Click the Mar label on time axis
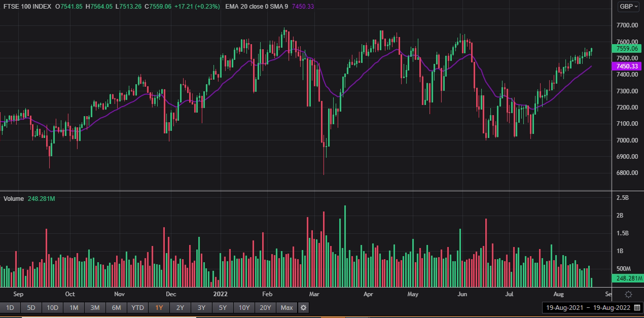Screen dimensions: 644x318 tap(314, 294)
